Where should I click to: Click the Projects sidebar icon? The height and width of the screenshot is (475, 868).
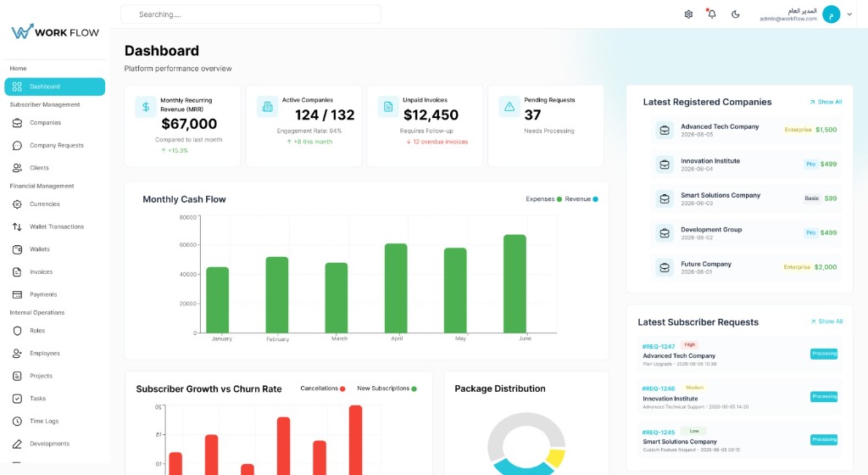click(x=17, y=376)
